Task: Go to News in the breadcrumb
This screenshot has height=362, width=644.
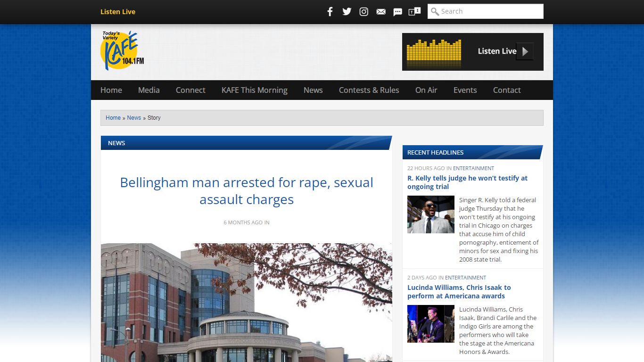Action: click(134, 118)
